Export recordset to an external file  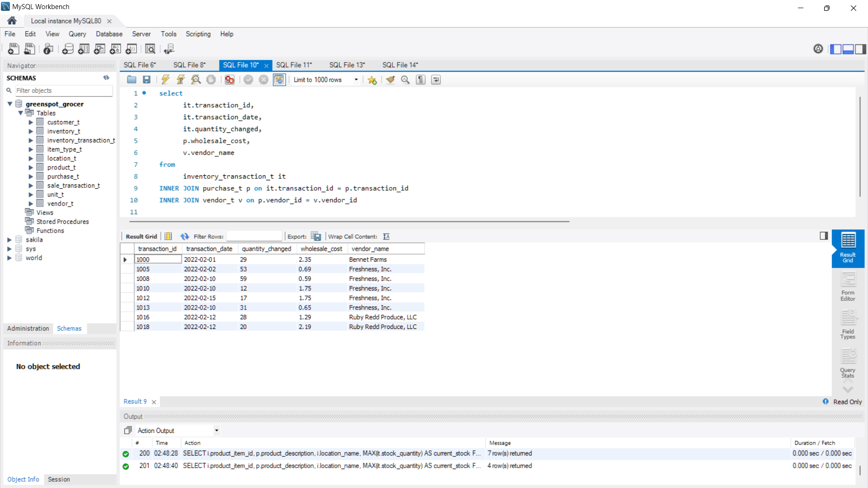pyautogui.click(x=316, y=236)
